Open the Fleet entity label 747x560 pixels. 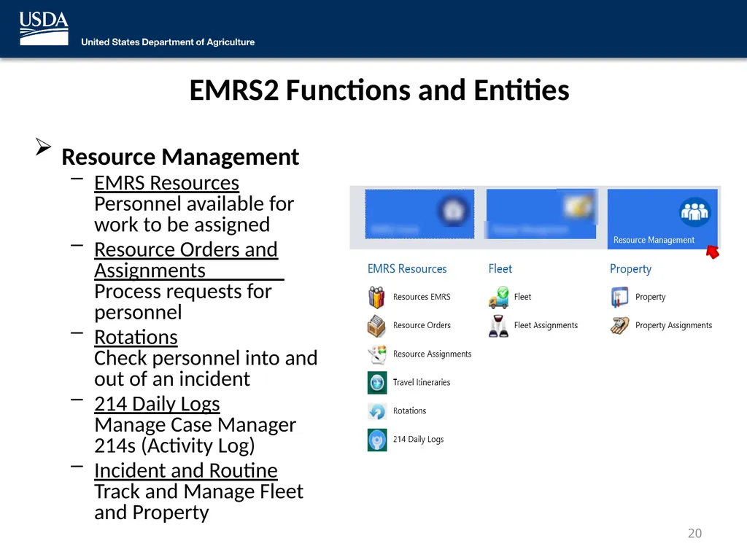point(522,297)
